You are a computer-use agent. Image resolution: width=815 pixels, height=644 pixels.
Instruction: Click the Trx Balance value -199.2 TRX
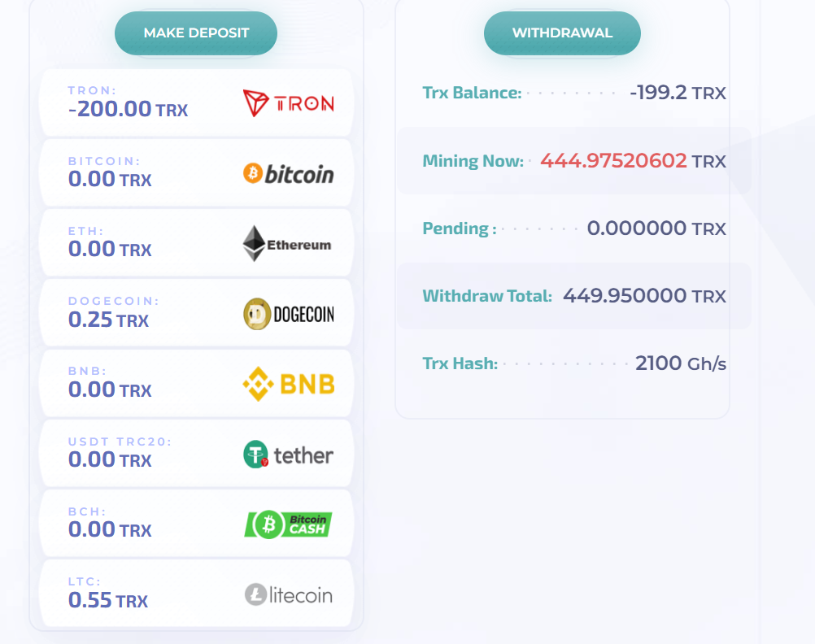point(677,93)
